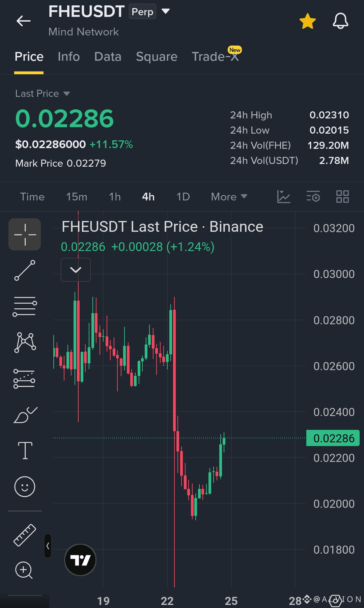Switch to the Info tab
Image resolution: width=364 pixels, height=608 pixels.
click(69, 57)
